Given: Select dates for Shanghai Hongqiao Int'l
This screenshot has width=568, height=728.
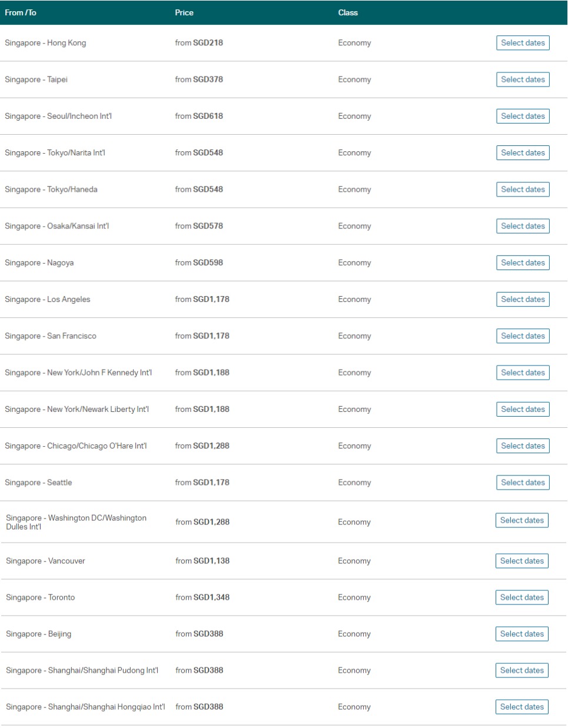Looking at the screenshot, I should click(522, 707).
